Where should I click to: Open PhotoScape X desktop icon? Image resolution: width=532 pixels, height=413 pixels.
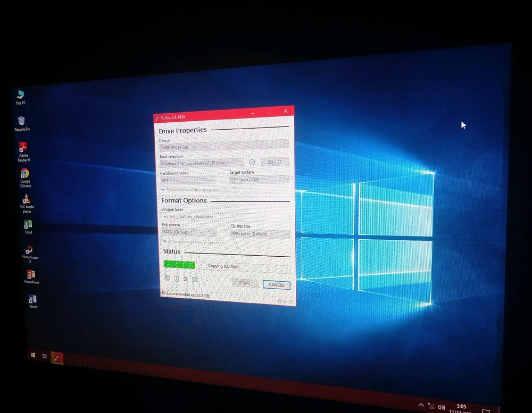point(30,250)
